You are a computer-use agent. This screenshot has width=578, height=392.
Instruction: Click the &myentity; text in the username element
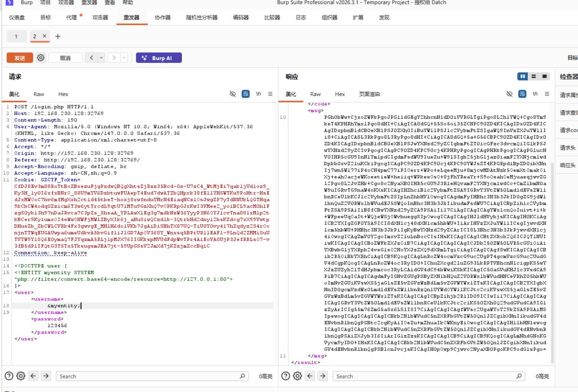point(64,306)
